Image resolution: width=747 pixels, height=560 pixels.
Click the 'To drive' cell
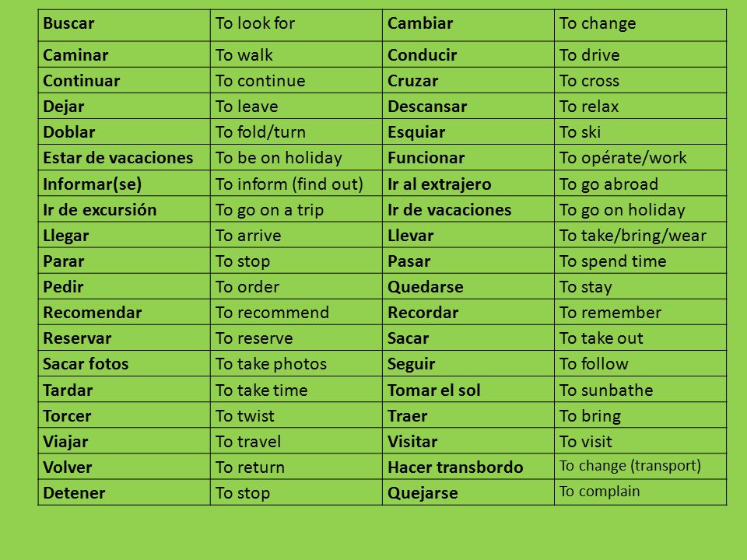640,54
